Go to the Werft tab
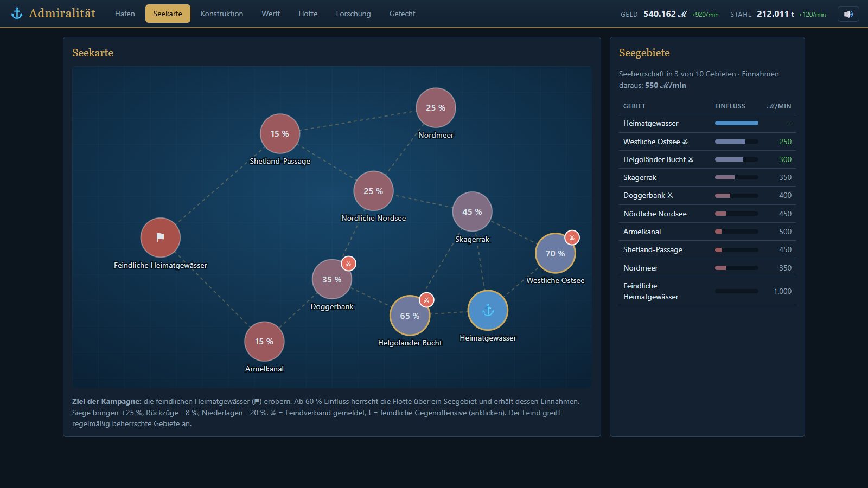This screenshot has height=488, width=868. pyautogui.click(x=271, y=14)
